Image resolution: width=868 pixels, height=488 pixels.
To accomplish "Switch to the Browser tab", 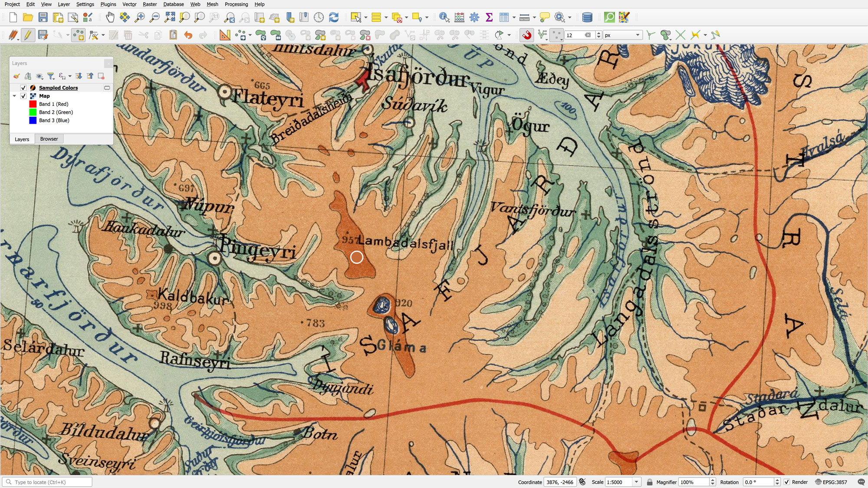I will [x=49, y=139].
